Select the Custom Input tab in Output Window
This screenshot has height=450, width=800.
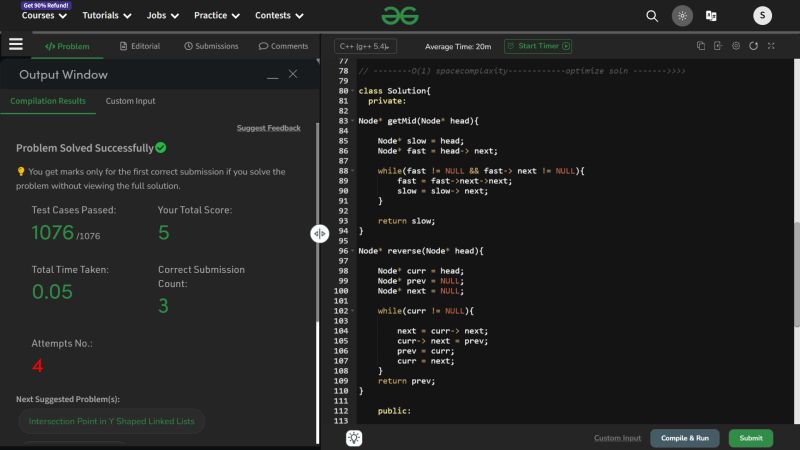tap(130, 101)
